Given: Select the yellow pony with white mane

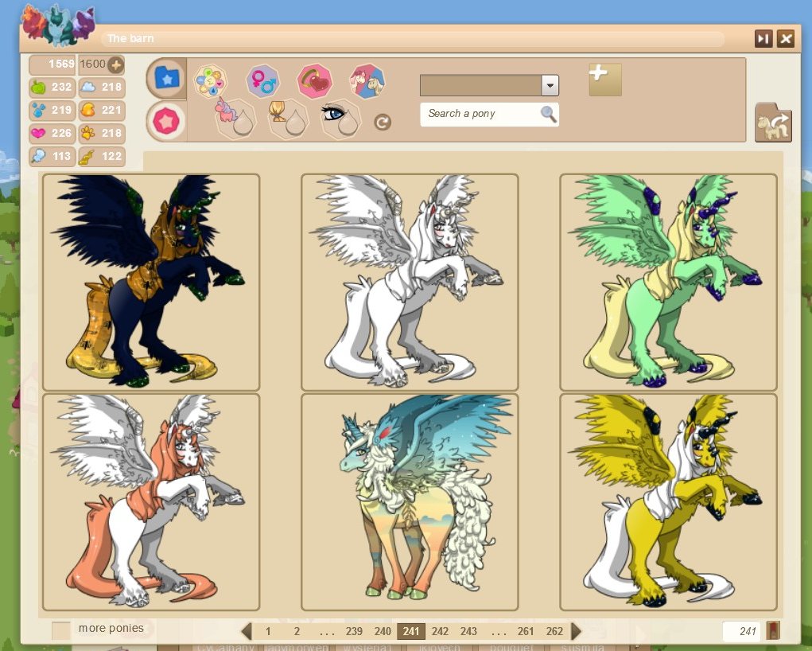Looking at the screenshot, I should click(669, 501).
